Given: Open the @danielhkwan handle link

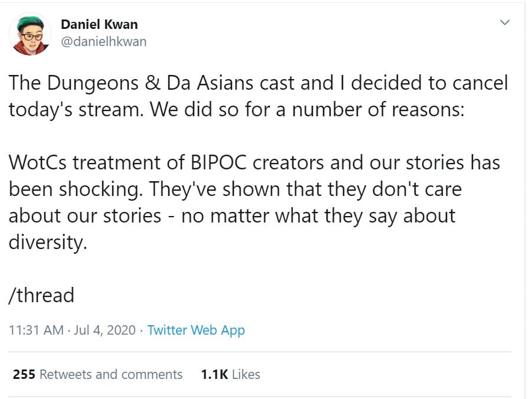Looking at the screenshot, I should (x=103, y=41).
